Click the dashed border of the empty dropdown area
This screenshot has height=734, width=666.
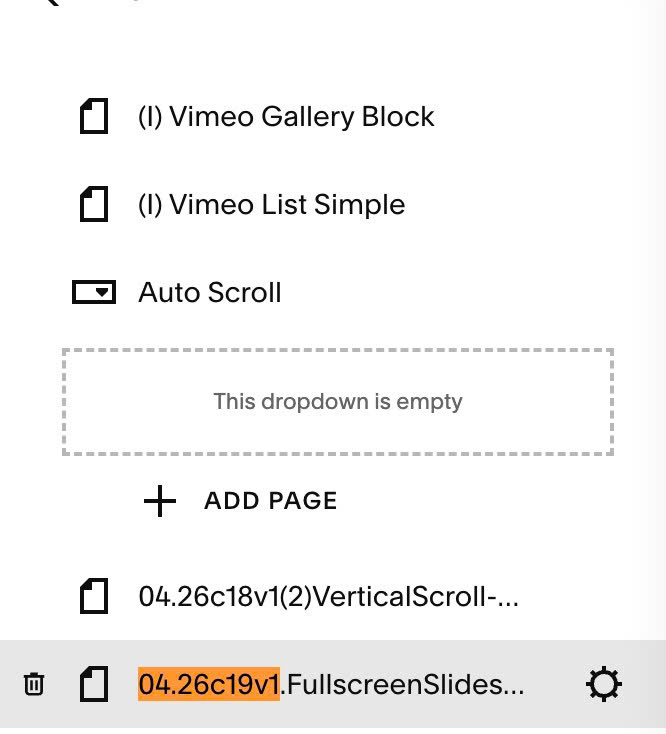click(337, 350)
